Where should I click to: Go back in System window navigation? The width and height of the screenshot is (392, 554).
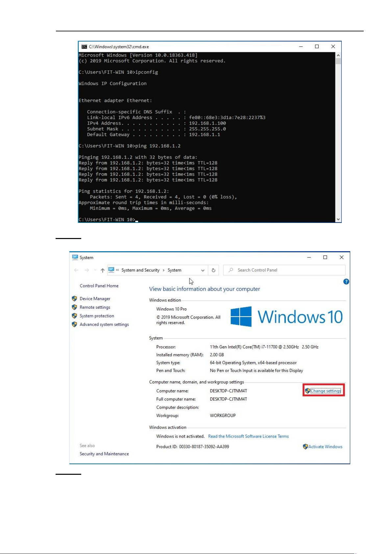pos(76,270)
